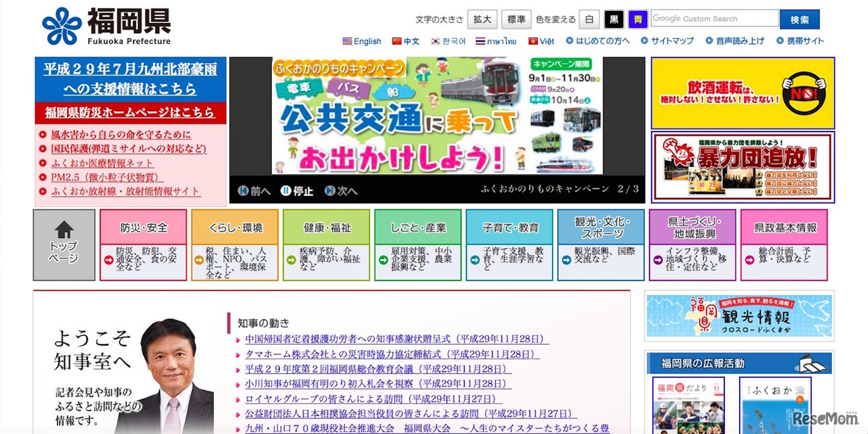This screenshot has height=434, width=868.
Task: Click the Fukuoka Prefecture logo
Action: click(x=106, y=26)
